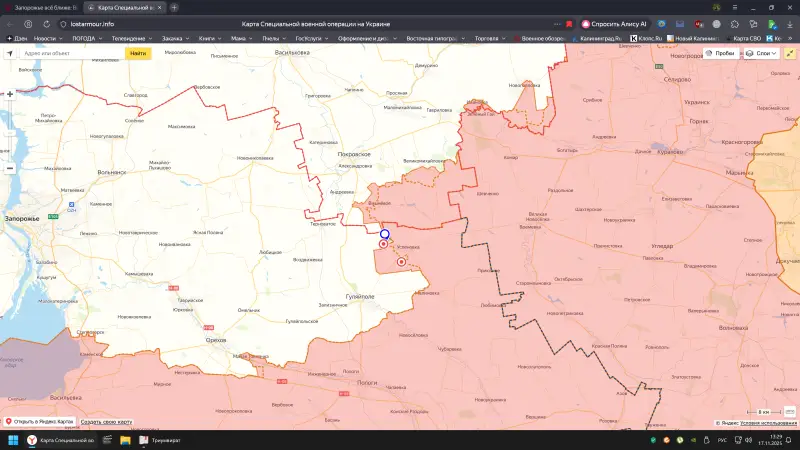Image resolution: width=800 pixels, height=450 pixels.
Task: Expand the Слои layers dropdown
Action: pyautogui.click(x=762, y=53)
